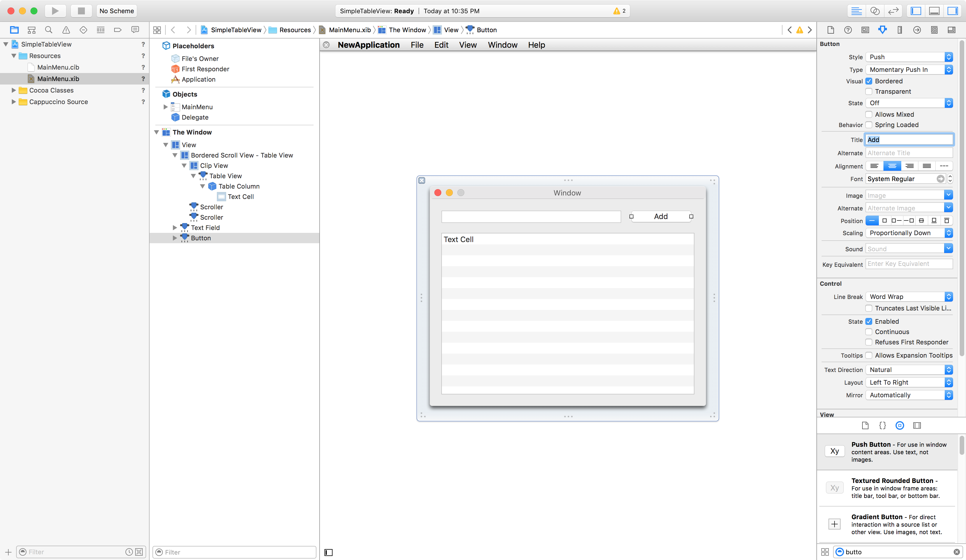Expand the Cocoa Classes folder
This screenshot has height=560, width=966.
pyautogui.click(x=14, y=90)
